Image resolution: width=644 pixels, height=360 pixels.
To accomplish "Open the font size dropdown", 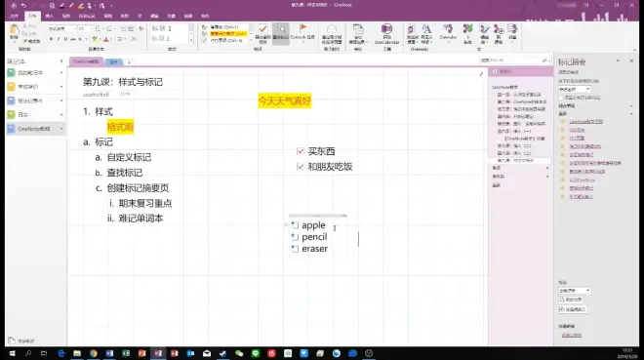I will click(x=85, y=28).
